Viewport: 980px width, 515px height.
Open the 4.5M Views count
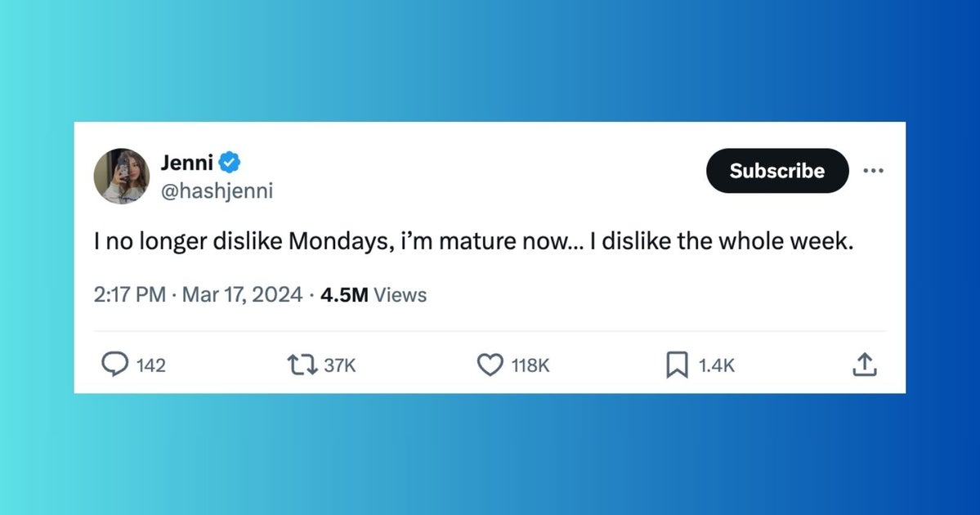coord(374,295)
